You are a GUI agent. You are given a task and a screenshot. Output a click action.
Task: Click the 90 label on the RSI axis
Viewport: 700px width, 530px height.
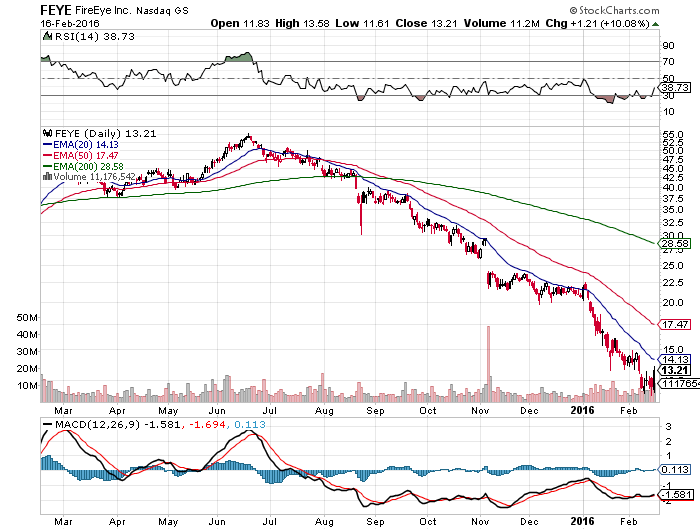[x=668, y=46]
